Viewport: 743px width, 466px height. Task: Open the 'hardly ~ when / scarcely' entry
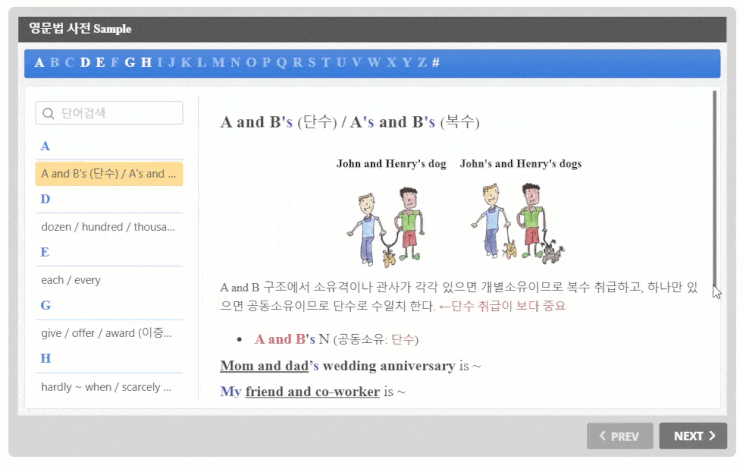pyautogui.click(x=109, y=387)
